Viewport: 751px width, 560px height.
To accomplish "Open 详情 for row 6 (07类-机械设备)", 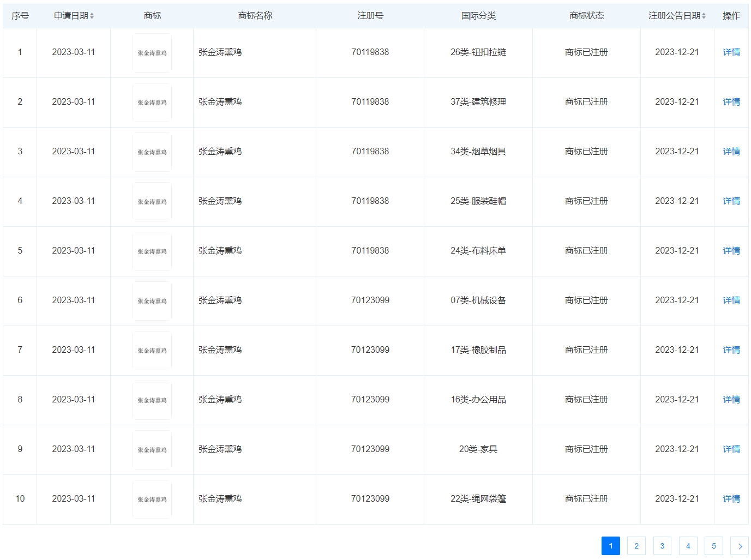I will click(x=731, y=300).
